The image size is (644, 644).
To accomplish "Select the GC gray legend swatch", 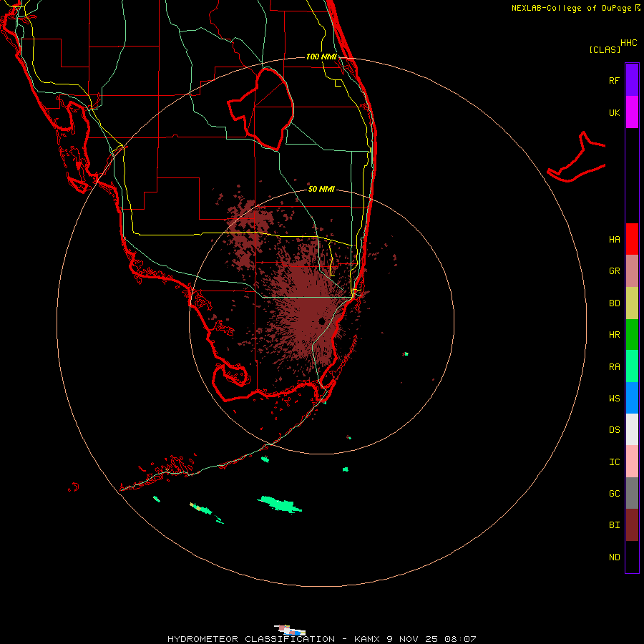I will [x=632, y=493].
